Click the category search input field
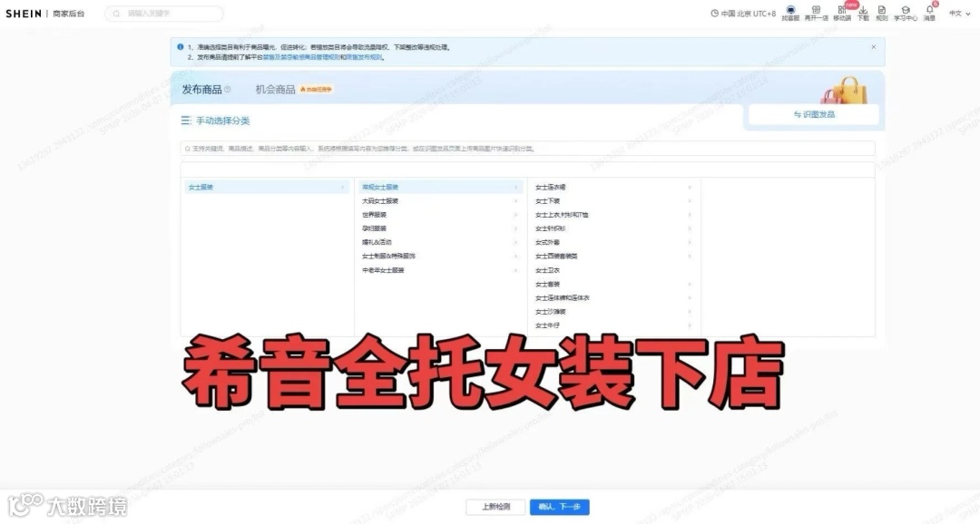 [x=527, y=149]
